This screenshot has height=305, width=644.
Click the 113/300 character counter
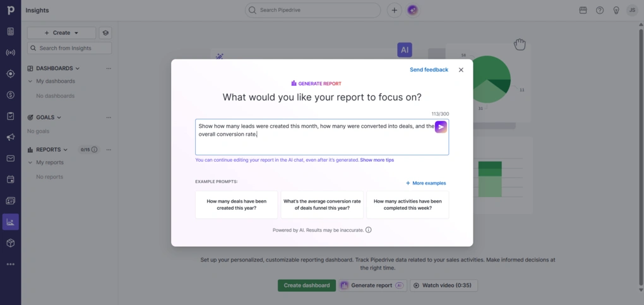440,114
